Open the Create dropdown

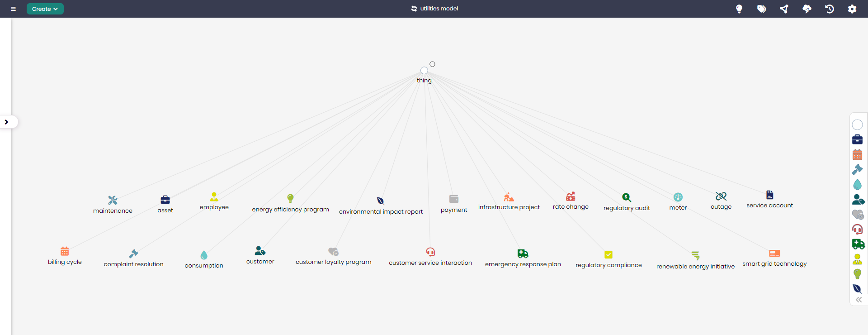point(45,9)
